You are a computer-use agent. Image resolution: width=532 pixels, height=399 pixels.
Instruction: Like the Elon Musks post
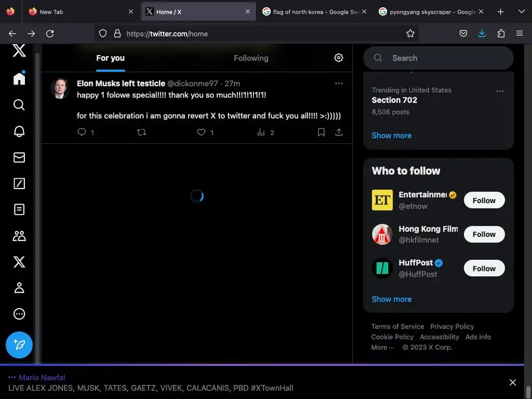(201, 132)
